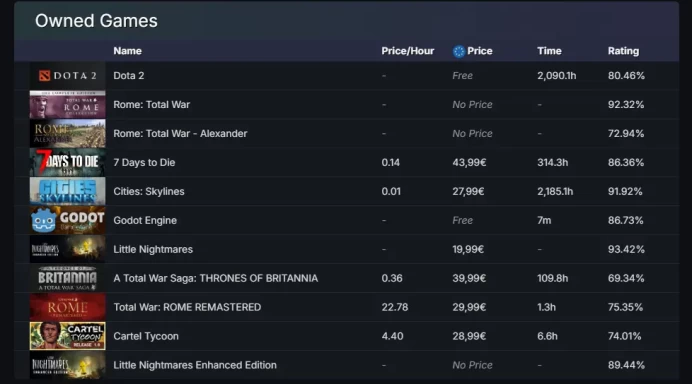Open the Little Nightmares name link
The image size is (692, 384).
(153, 249)
